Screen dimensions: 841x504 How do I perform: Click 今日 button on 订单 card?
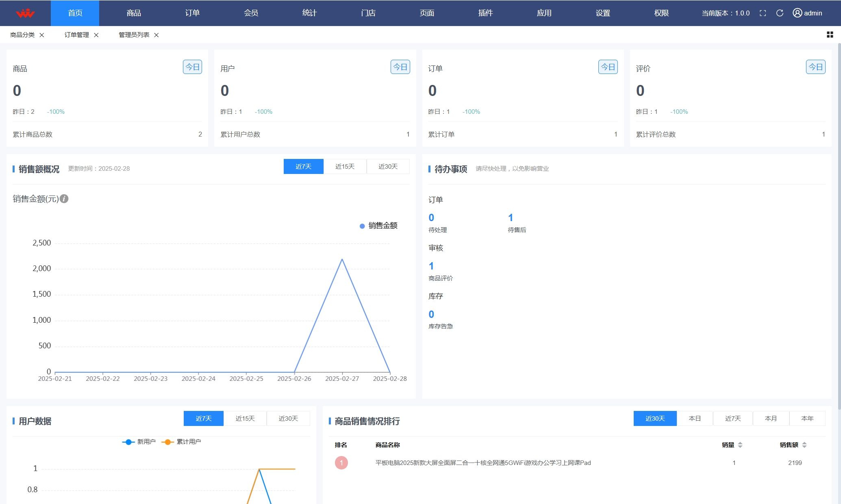[608, 67]
